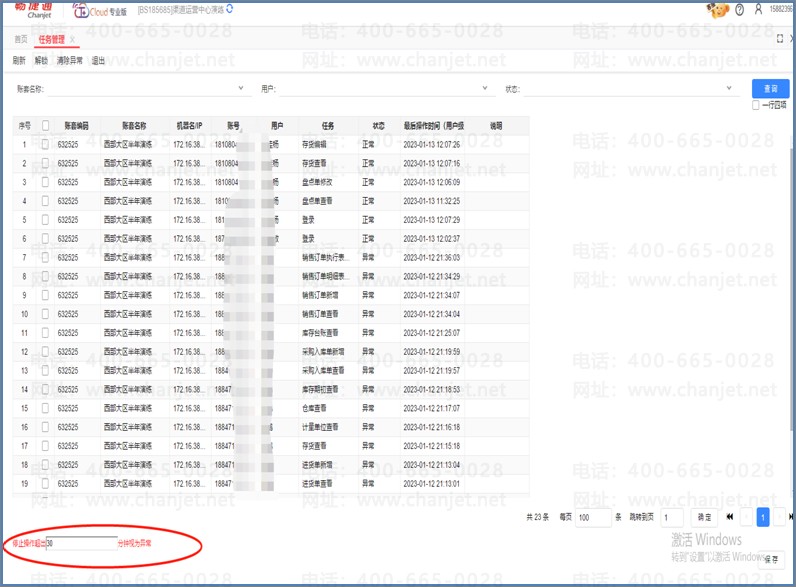Check the checkbox for row 19
The image size is (796, 587).
tap(45, 483)
